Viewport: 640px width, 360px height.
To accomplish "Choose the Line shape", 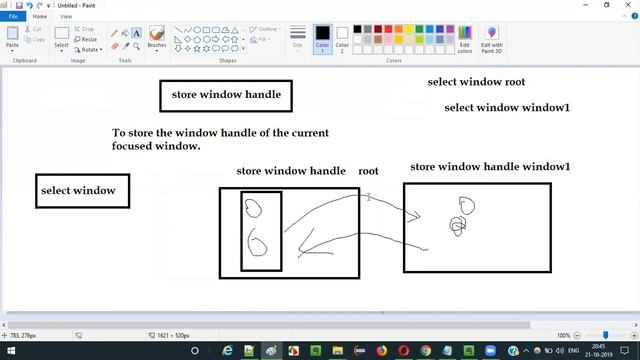I will click(178, 30).
